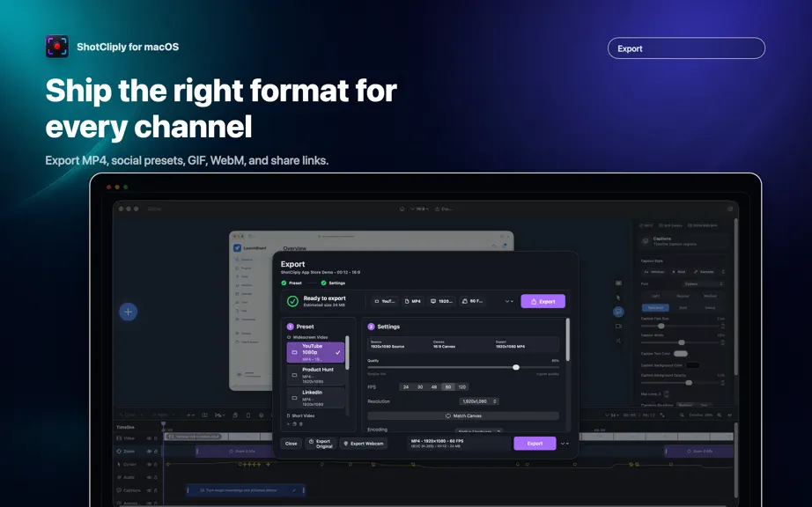Click the add preset plus icon
Viewport: 812px width, 507px height.
289,423
